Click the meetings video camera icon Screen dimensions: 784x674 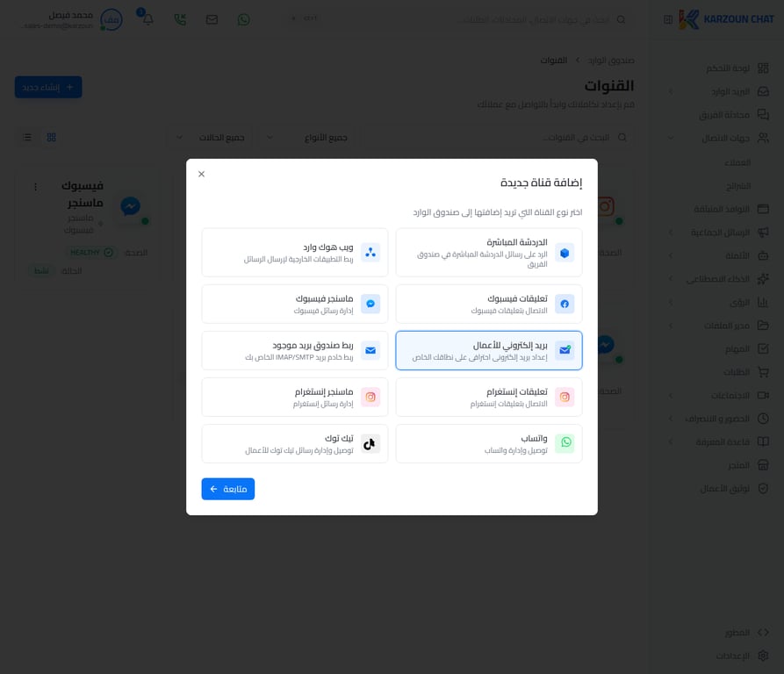[x=763, y=395]
